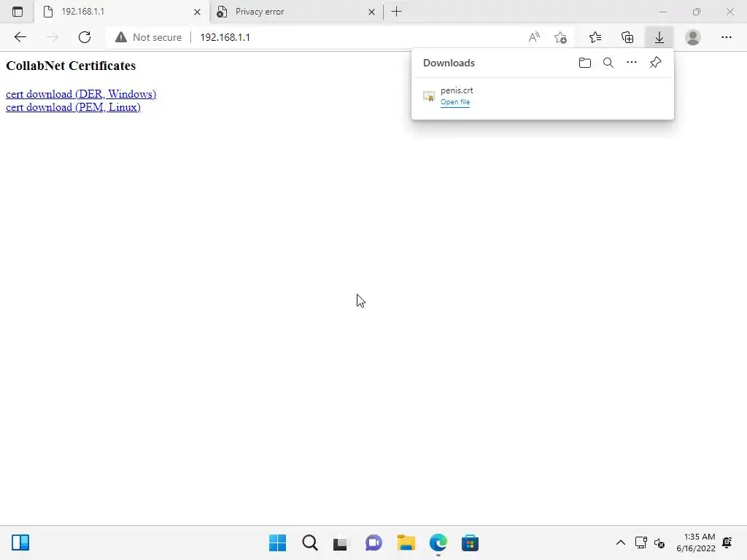Open more options in Downloads panel
747x560 pixels.
632,63
